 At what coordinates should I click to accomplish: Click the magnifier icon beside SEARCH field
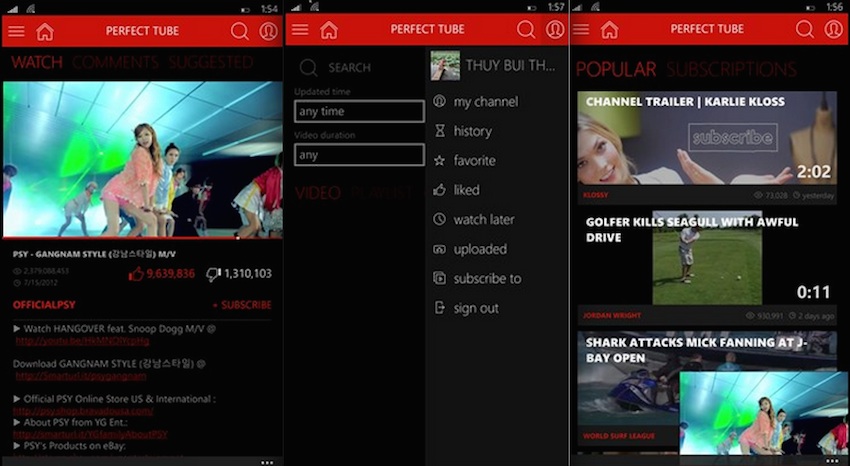coord(308,68)
